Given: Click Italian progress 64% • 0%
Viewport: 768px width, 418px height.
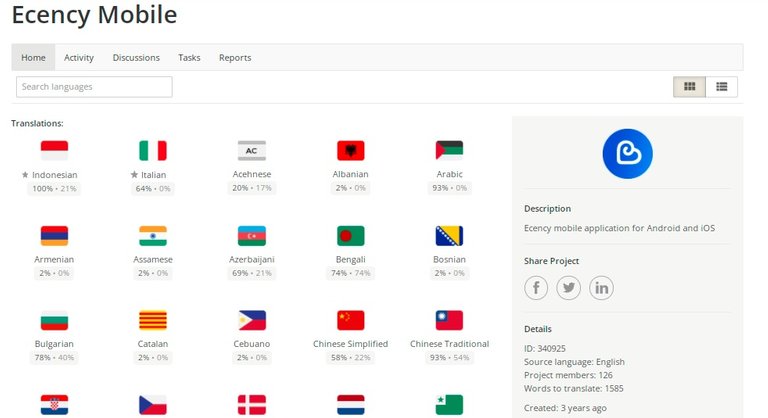Looking at the screenshot, I should click(153, 189).
